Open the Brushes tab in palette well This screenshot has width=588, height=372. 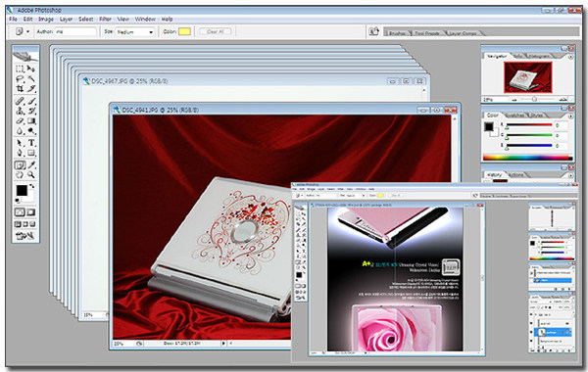[397, 33]
